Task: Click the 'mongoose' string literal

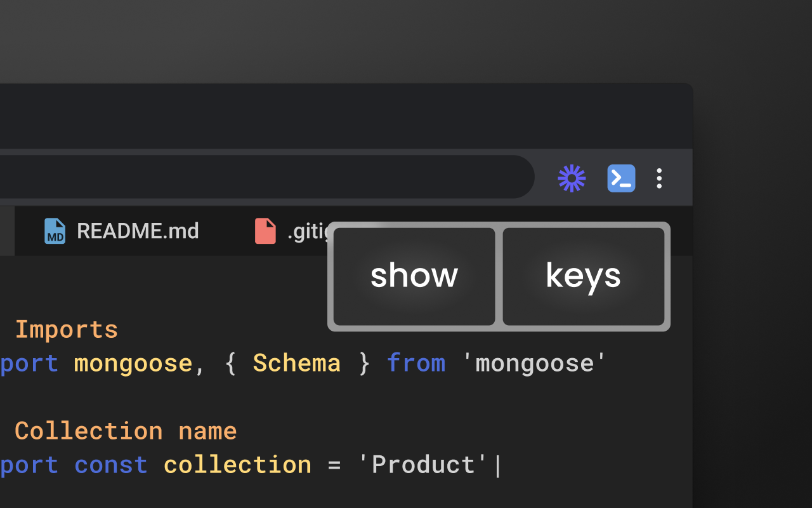Action: click(534, 363)
